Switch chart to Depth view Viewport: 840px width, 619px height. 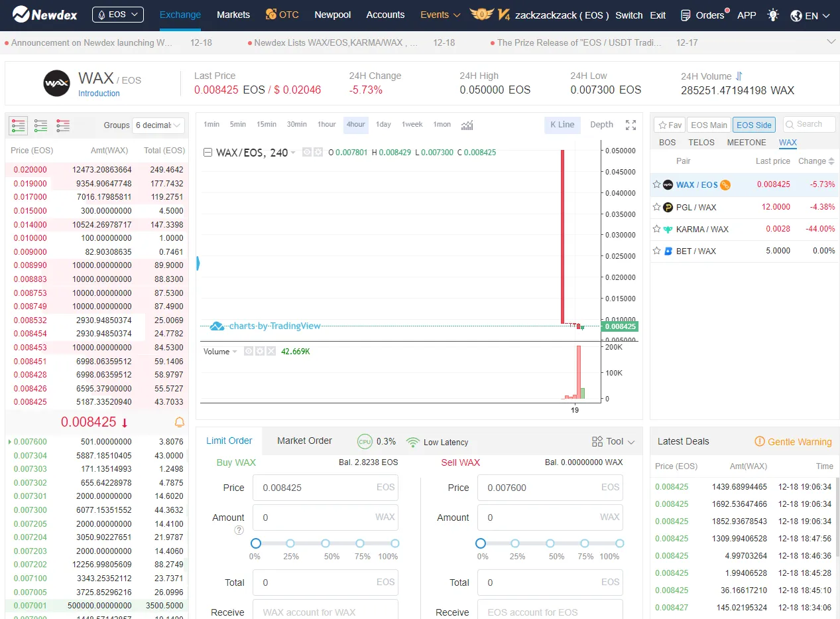point(601,125)
